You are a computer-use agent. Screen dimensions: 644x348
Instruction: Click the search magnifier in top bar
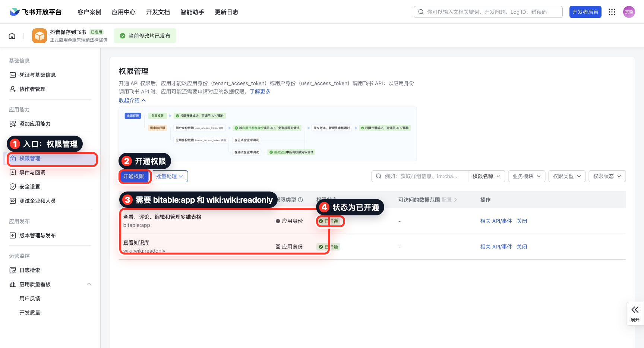pos(421,12)
